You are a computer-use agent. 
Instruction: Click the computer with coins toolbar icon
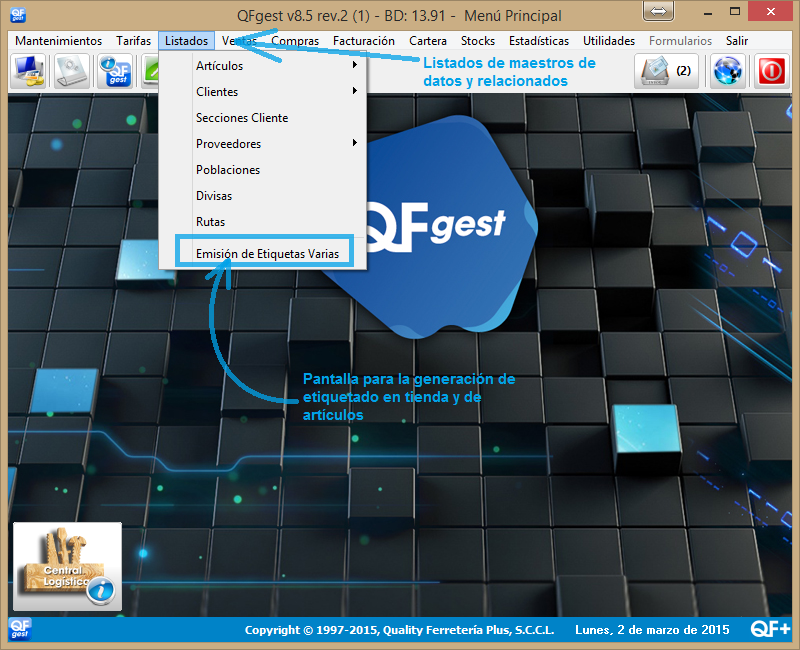tap(29, 71)
